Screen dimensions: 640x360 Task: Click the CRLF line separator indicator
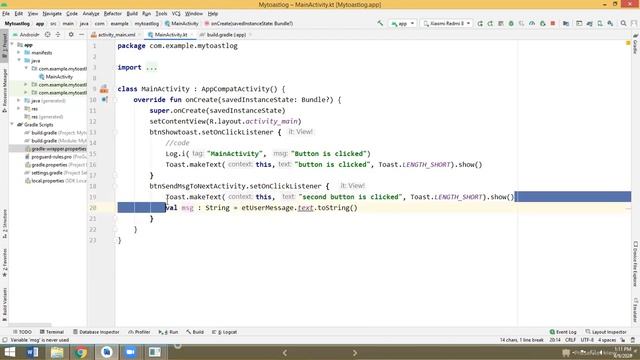(570, 340)
